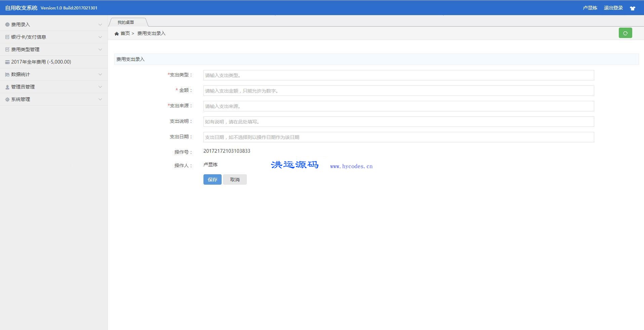Focus the 支出日期 date input field
The image size is (644, 330).
tap(399, 137)
